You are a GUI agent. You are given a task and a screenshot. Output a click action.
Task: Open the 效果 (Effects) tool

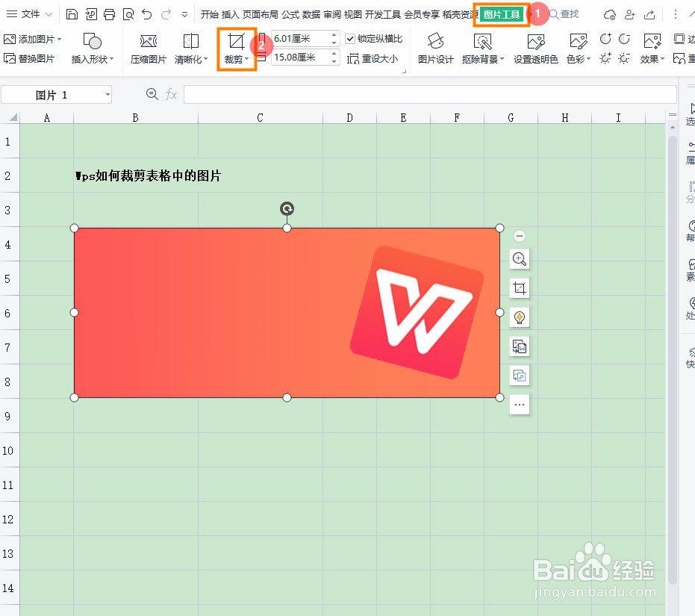pyautogui.click(x=652, y=48)
